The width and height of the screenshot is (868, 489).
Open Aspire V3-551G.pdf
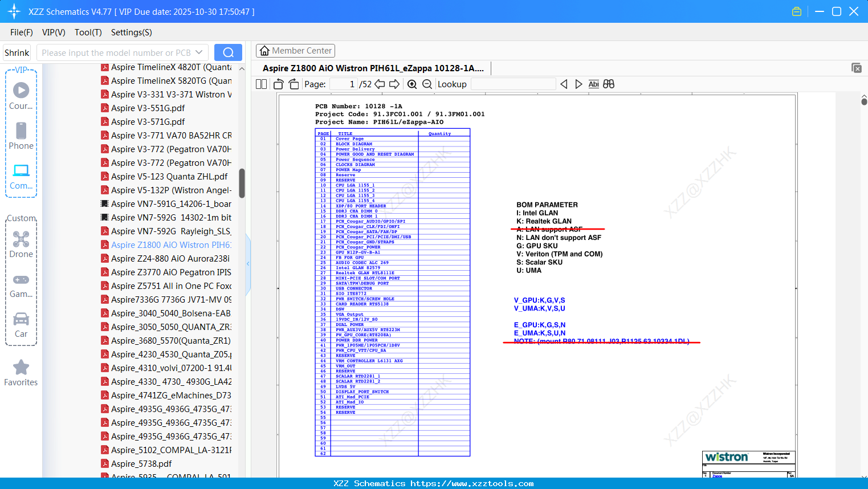click(x=143, y=108)
